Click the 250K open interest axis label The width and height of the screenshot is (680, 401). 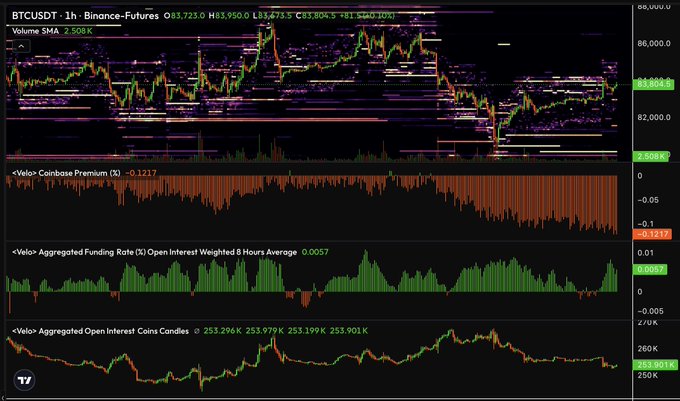coord(647,375)
